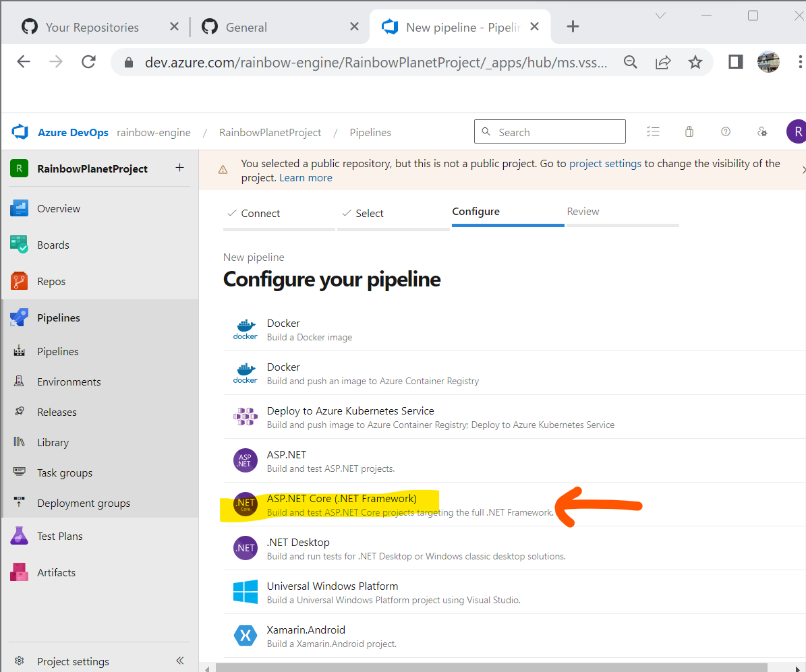The height and width of the screenshot is (672, 806).
Task: Choose the ASP.NET template
Action: 514,461
